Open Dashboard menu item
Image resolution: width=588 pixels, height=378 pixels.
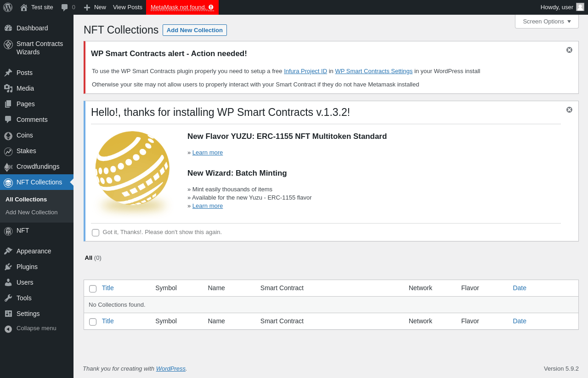pyautogui.click(x=37, y=28)
